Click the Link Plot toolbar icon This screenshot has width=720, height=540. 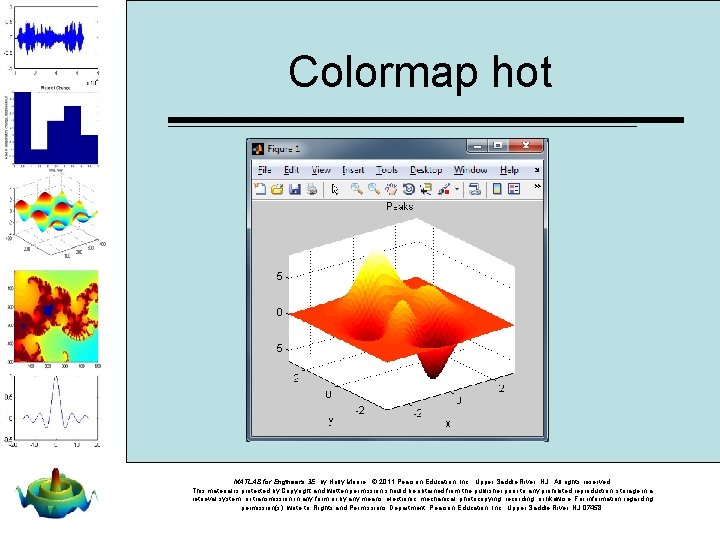475,189
